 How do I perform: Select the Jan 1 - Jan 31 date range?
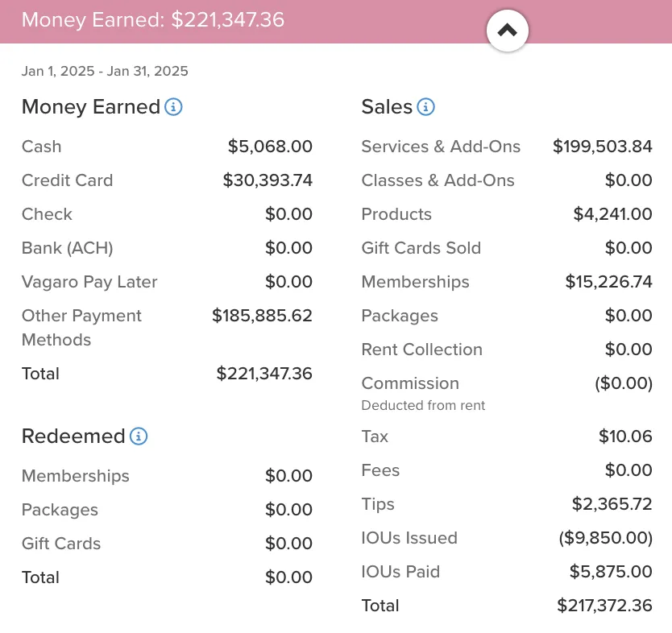(x=105, y=71)
